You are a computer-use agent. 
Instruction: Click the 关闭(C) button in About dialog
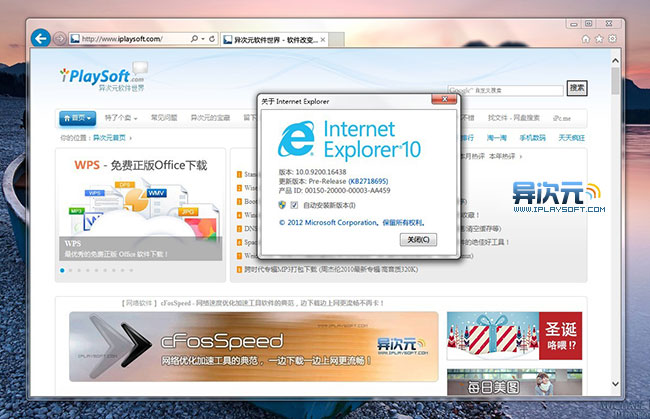point(418,240)
